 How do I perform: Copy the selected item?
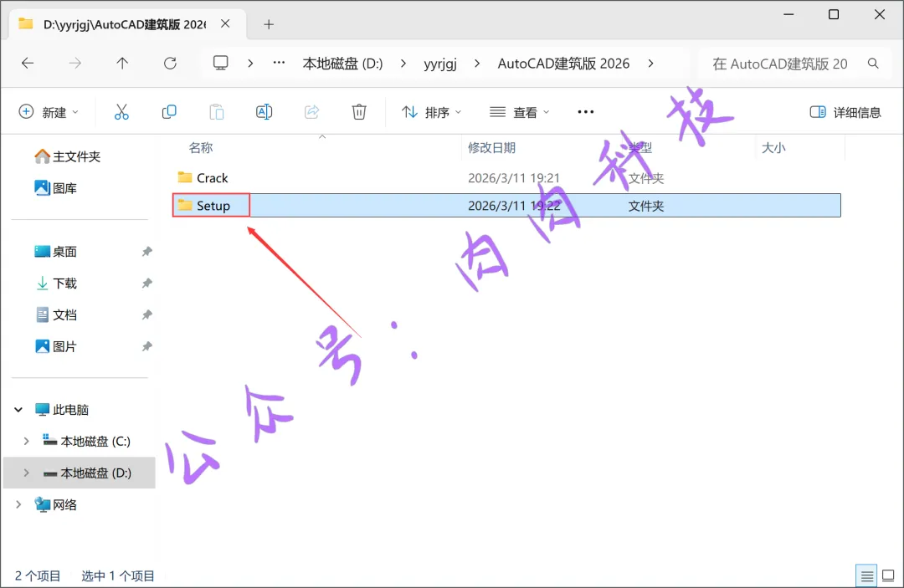[x=169, y=112]
